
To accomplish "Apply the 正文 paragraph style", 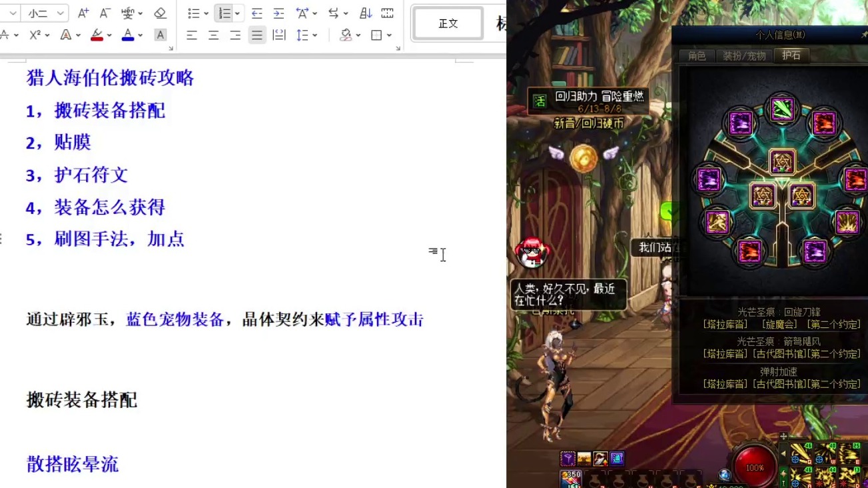I will click(x=448, y=22).
